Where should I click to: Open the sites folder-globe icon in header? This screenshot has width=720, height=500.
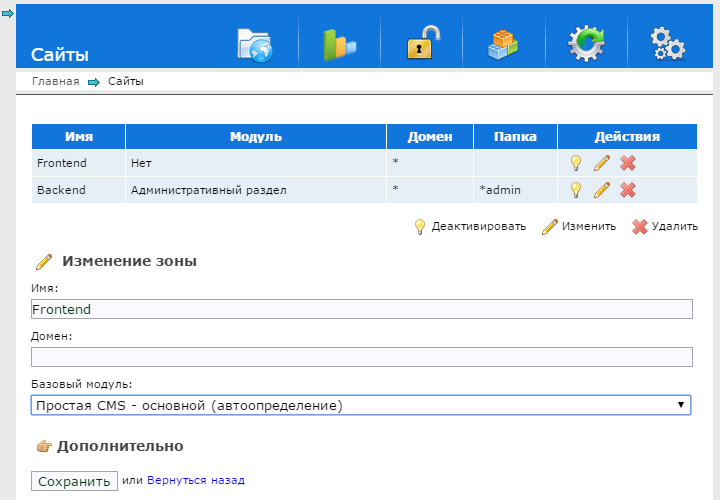pyautogui.click(x=255, y=45)
